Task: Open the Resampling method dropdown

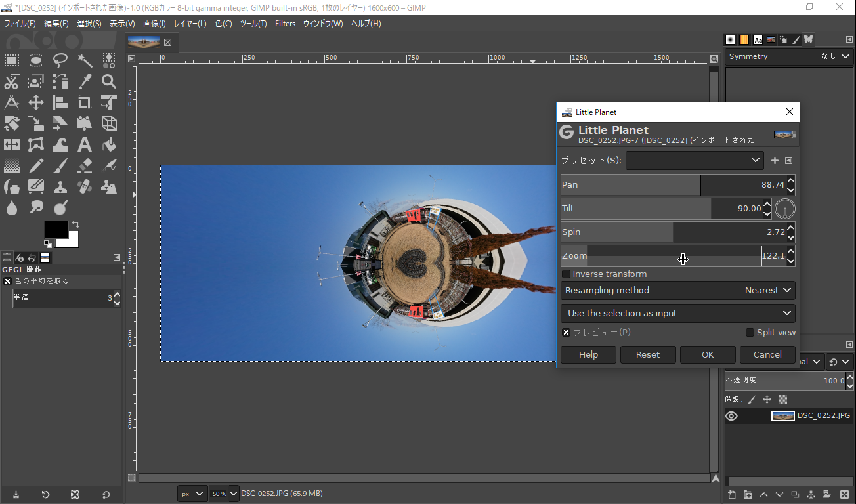Action: point(678,290)
